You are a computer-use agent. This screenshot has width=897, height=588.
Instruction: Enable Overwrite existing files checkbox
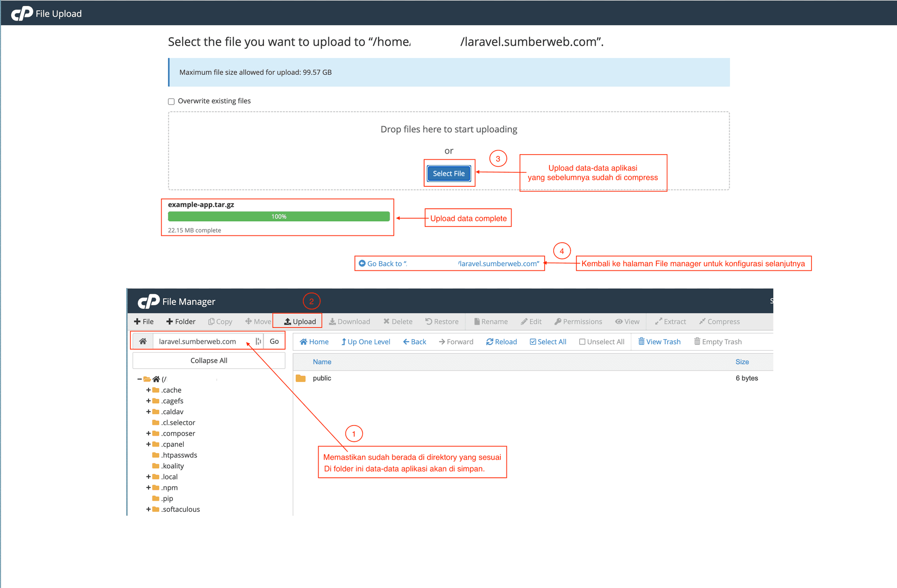171,101
